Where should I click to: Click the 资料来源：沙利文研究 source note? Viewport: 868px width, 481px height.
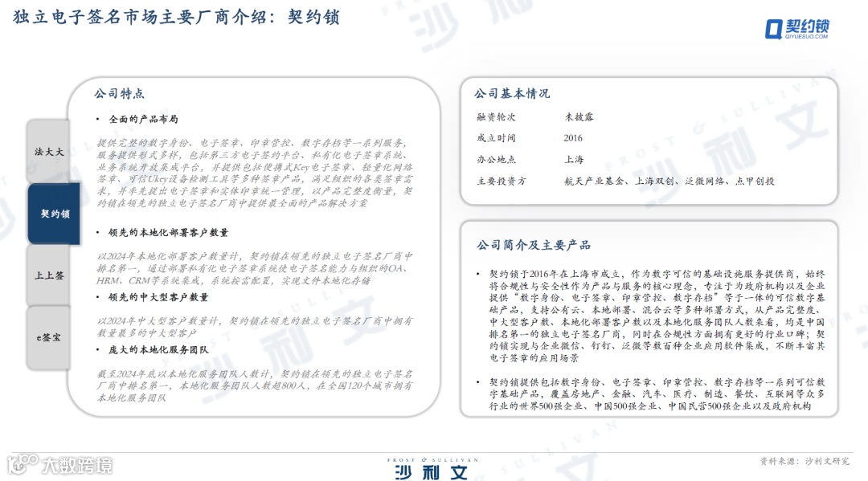805,461
